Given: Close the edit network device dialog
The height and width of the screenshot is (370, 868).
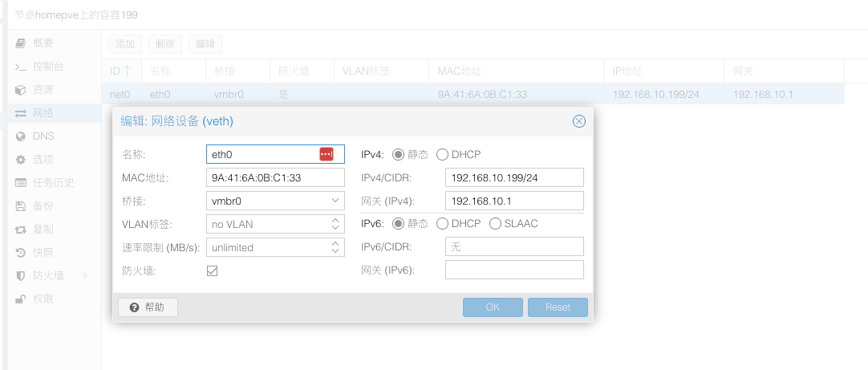Looking at the screenshot, I should click(x=578, y=121).
